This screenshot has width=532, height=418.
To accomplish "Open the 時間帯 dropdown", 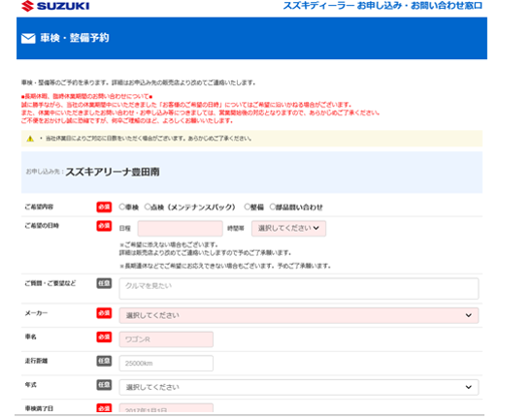I will click(288, 229).
